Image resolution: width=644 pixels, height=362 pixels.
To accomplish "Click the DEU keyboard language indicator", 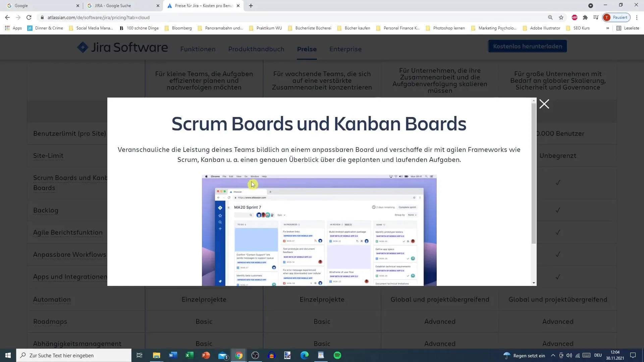I will coord(597,355).
